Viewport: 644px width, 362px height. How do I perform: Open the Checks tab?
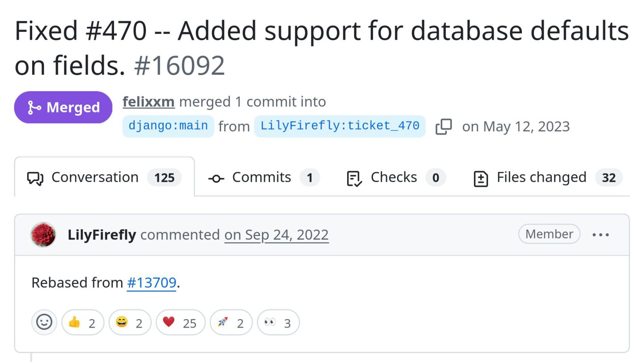point(396,177)
